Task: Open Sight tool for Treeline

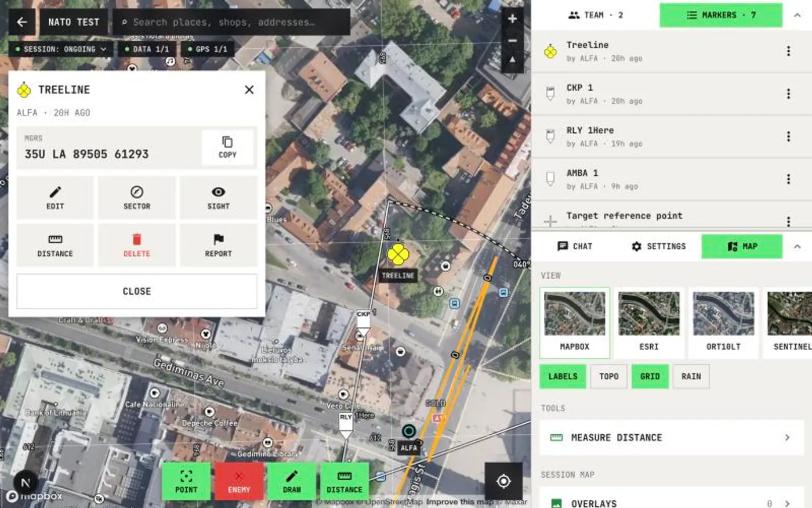Action: (219, 198)
